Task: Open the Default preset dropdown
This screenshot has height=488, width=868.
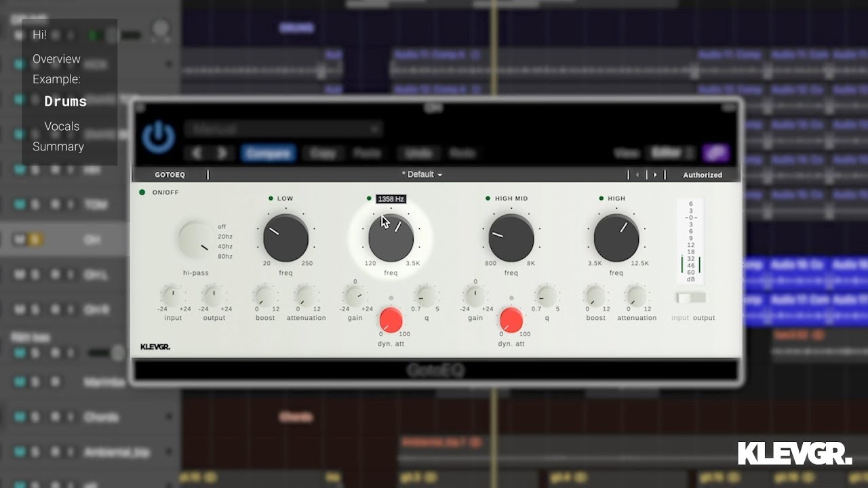Action: (422, 175)
